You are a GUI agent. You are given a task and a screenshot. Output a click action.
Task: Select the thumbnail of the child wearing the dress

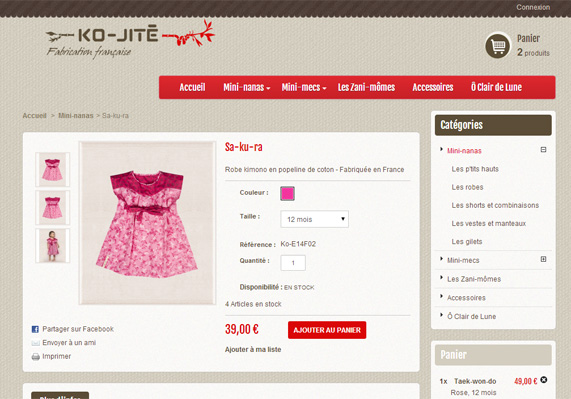[x=53, y=246]
